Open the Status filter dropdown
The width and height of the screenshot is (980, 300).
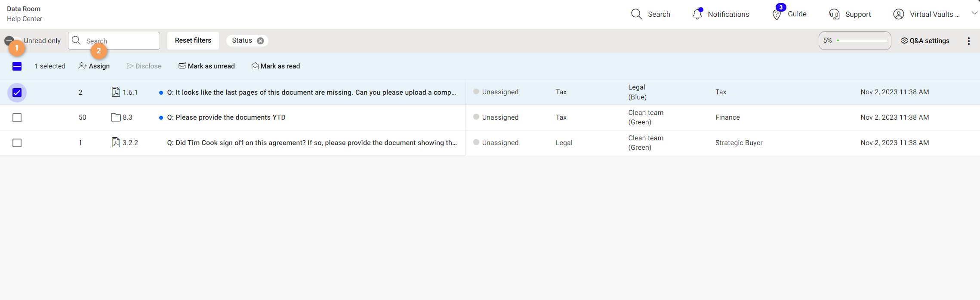click(x=242, y=40)
